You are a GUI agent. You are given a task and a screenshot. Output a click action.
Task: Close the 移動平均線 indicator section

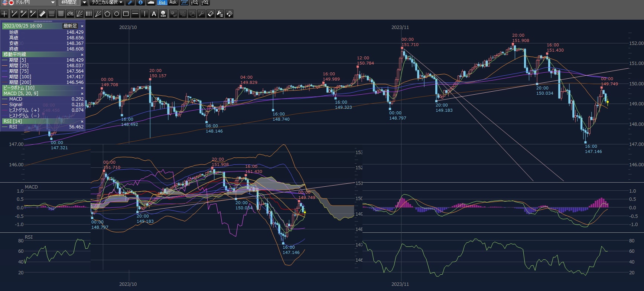(82, 55)
